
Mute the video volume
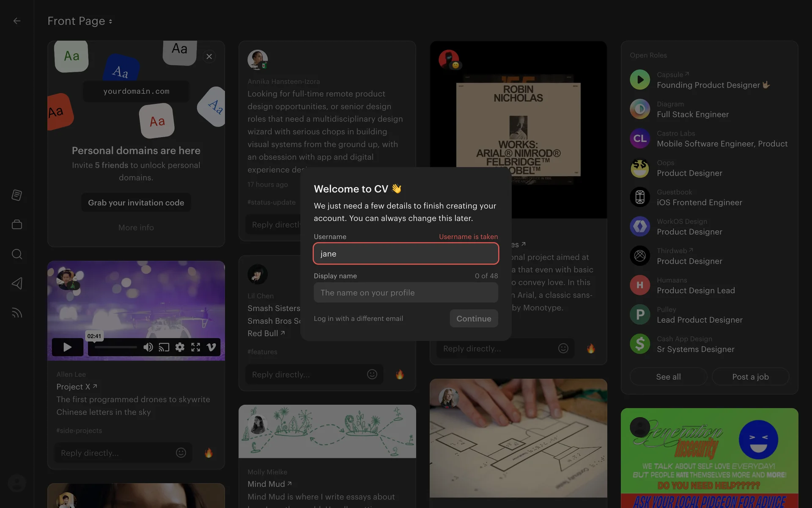tap(148, 347)
